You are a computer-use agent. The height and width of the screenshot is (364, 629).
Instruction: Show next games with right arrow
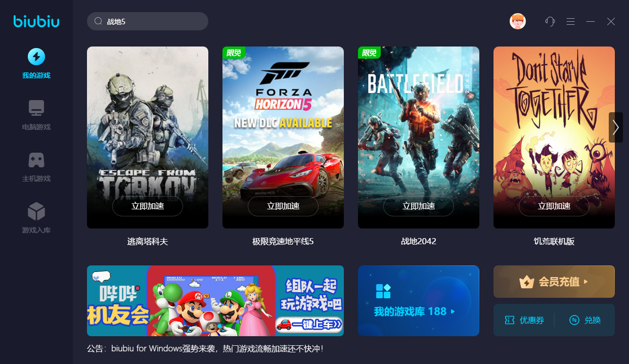[x=615, y=127]
